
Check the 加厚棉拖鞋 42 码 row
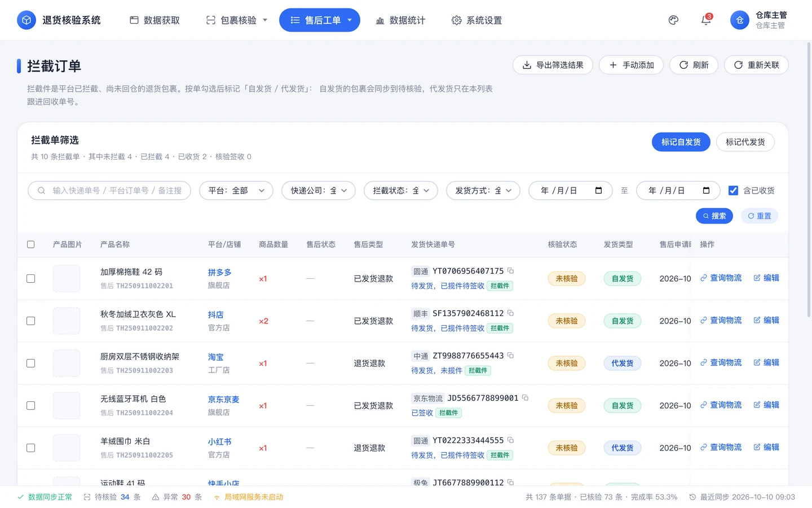pyautogui.click(x=31, y=279)
